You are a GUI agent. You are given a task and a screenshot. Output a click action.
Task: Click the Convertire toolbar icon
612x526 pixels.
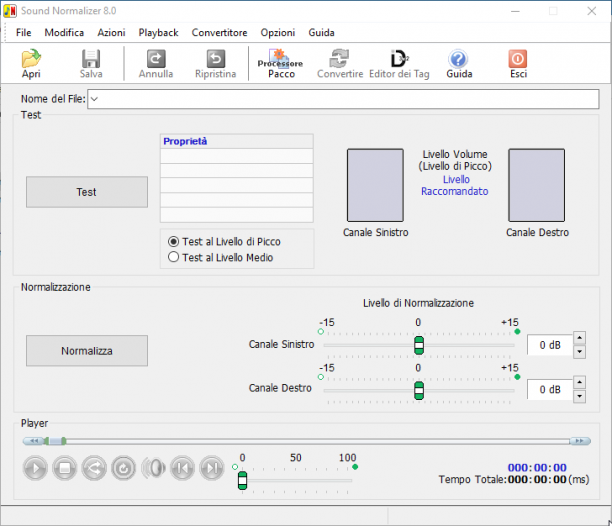click(340, 64)
